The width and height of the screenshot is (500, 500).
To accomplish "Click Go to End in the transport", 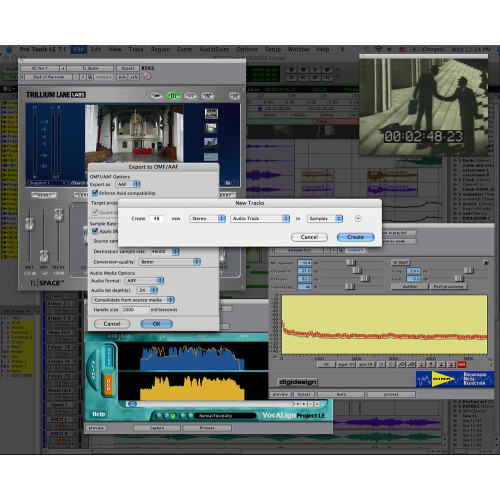I will (327, 77).
